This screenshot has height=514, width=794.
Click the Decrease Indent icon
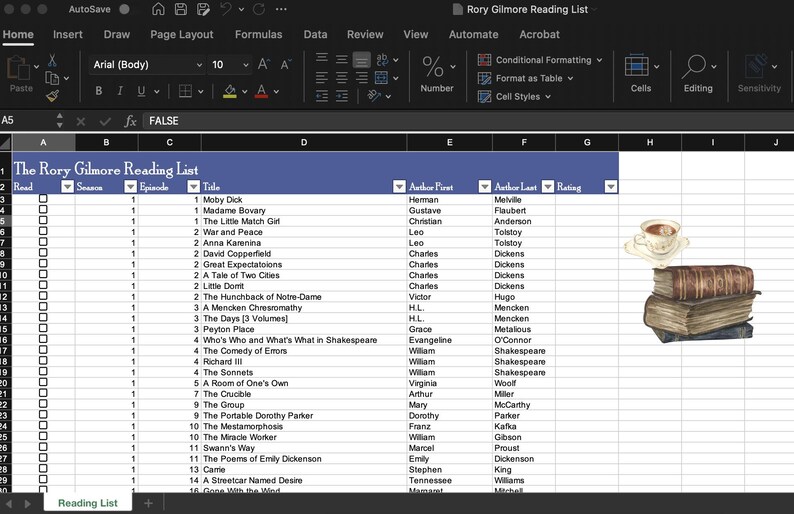322,96
